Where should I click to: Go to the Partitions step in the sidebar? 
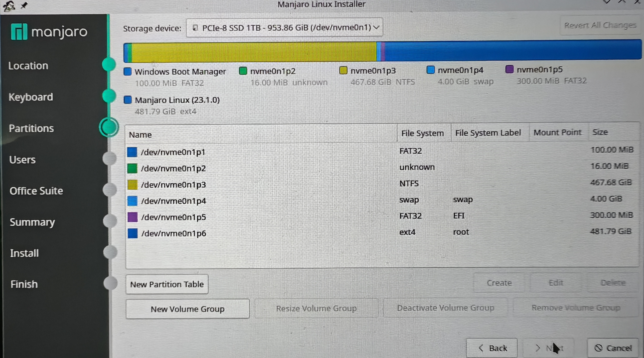[31, 128]
